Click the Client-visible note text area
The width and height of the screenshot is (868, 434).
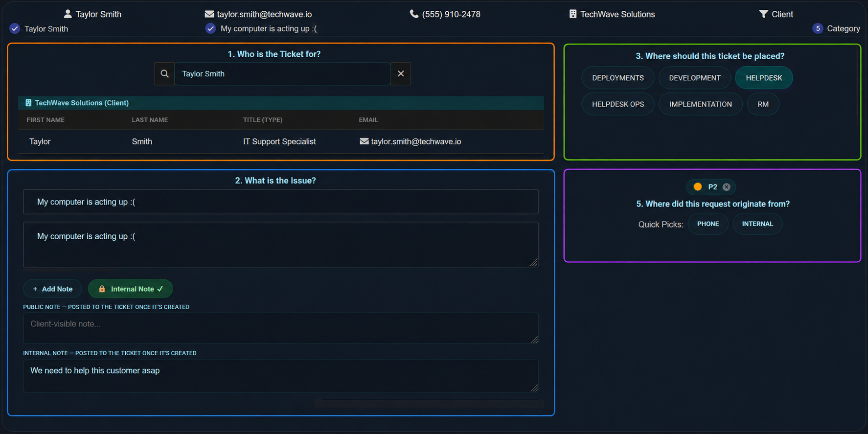280,328
